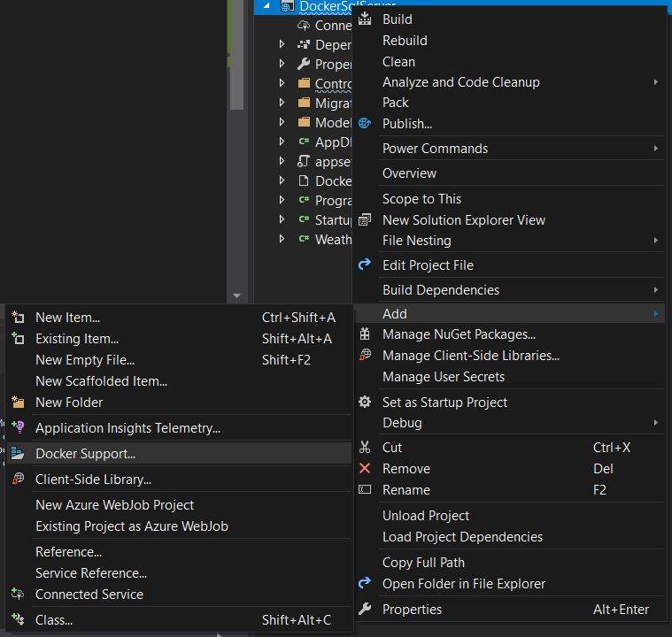
Task: Select Rebuild from the context menu
Action: coord(405,41)
